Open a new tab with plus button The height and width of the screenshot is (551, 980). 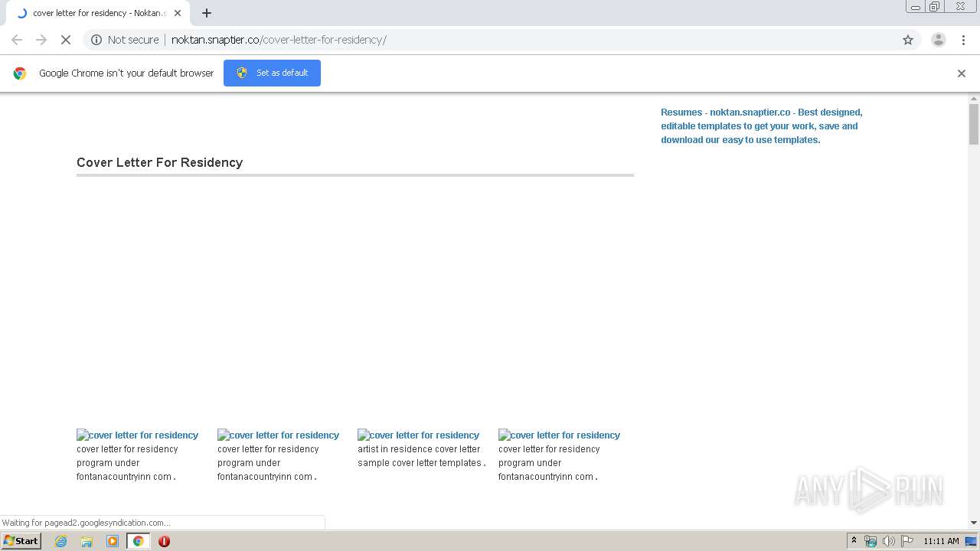[x=207, y=13]
